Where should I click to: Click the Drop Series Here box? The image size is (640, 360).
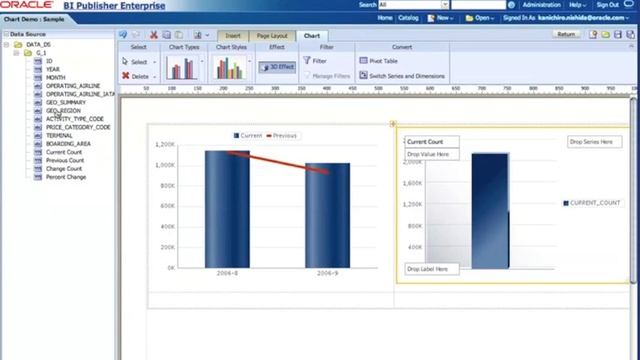[x=594, y=142]
